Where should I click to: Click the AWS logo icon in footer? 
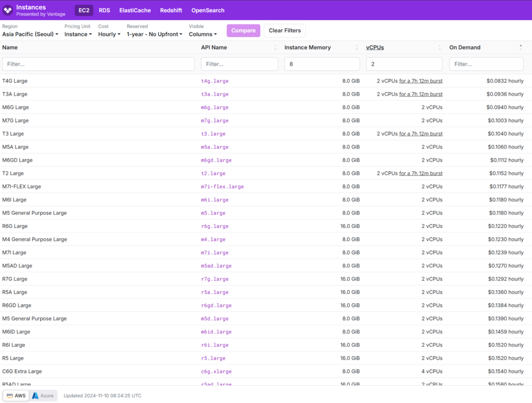coord(10,396)
